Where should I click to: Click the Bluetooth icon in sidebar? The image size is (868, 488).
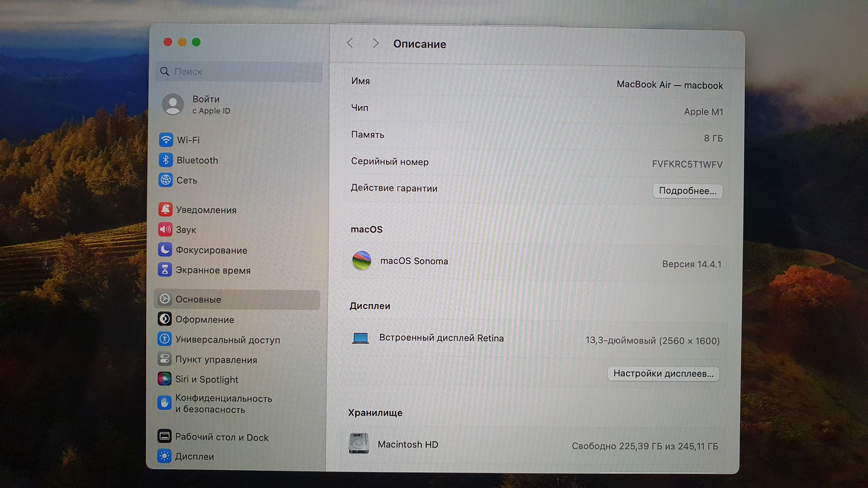tap(166, 160)
